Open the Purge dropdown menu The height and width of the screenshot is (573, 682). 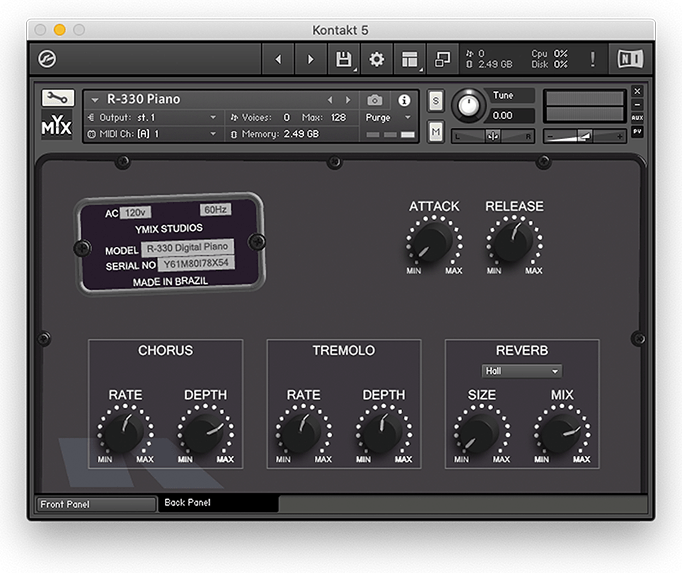[x=388, y=117]
